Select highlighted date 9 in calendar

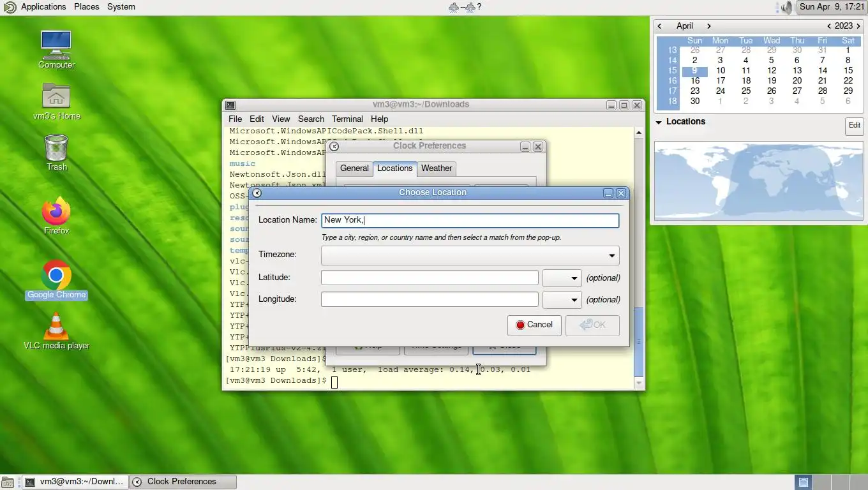tap(694, 71)
